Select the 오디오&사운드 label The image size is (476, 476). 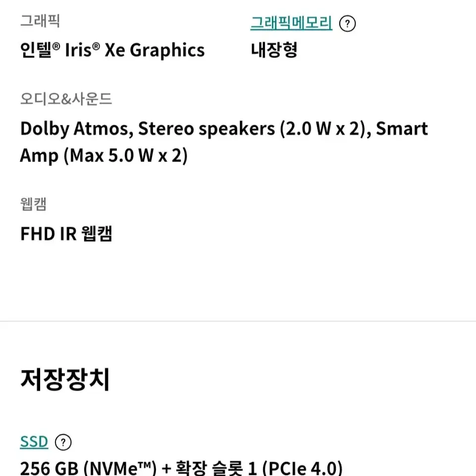[x=66, y=99]
